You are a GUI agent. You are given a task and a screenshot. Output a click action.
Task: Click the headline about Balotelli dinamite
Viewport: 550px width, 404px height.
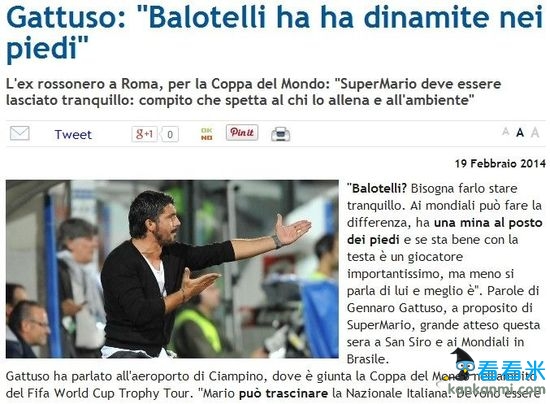275,32
